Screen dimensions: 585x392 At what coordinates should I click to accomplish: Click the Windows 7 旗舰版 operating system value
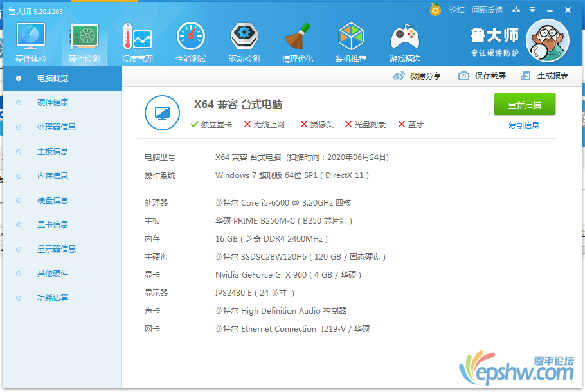point(292,175)
